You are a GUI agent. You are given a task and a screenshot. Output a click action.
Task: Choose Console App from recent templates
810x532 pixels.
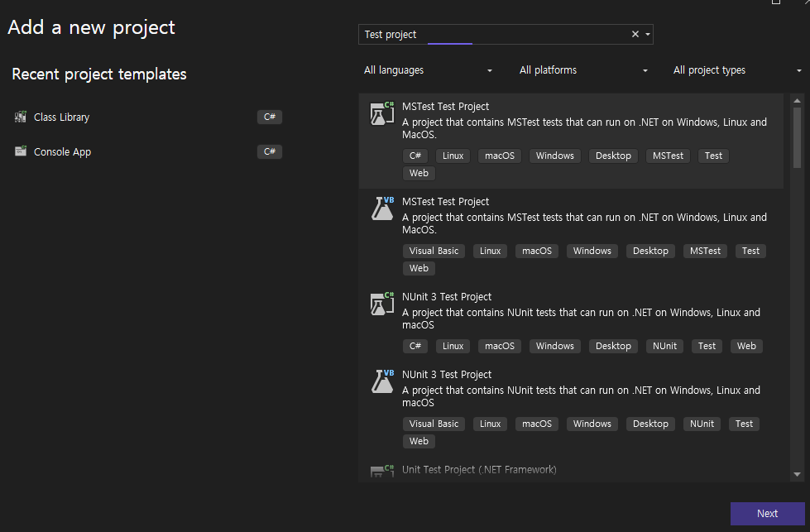point(63,152)
